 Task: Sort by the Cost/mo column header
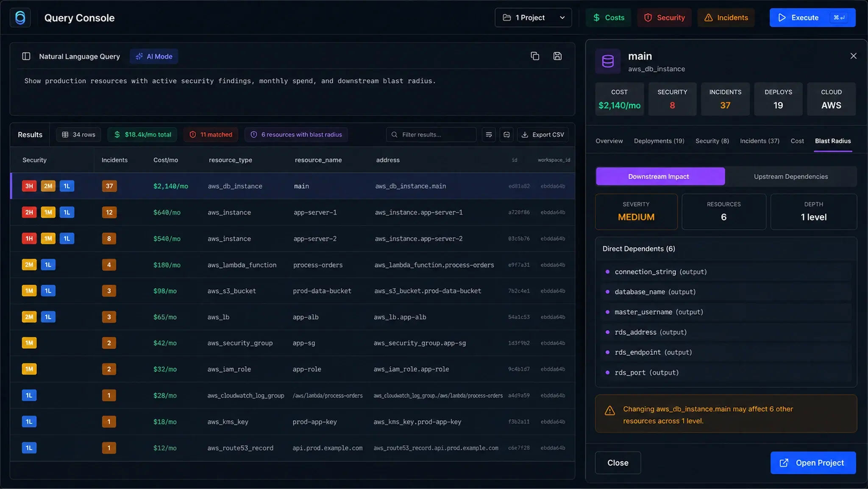166,160
